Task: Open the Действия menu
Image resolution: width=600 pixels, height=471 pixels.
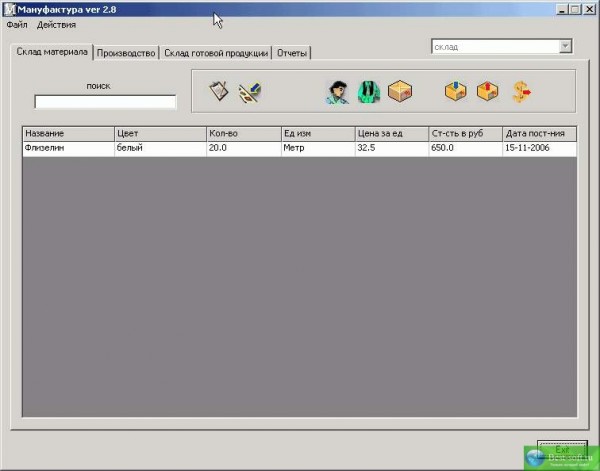Action: click(56, 24)
